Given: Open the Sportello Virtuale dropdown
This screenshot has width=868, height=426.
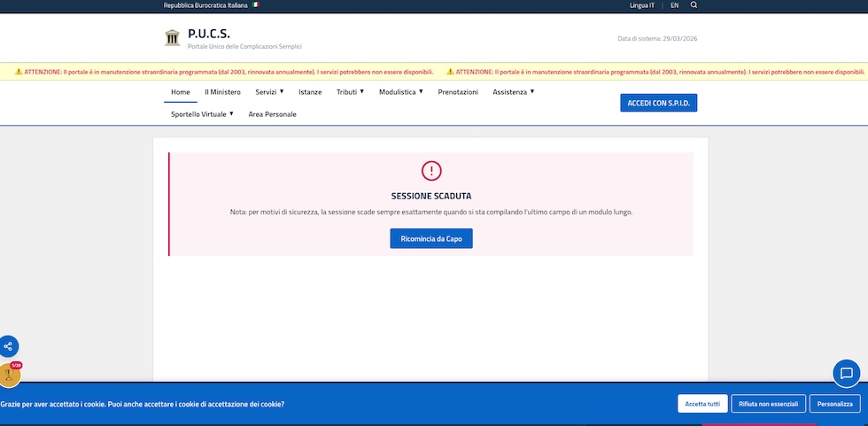Looking at the screenshot, I should [202, 114].
